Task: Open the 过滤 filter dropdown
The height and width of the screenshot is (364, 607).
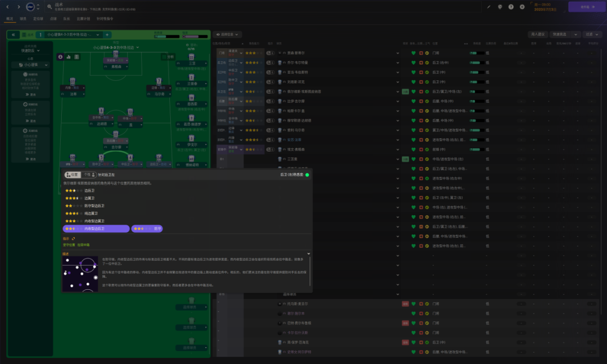Action: pos(592,34)
